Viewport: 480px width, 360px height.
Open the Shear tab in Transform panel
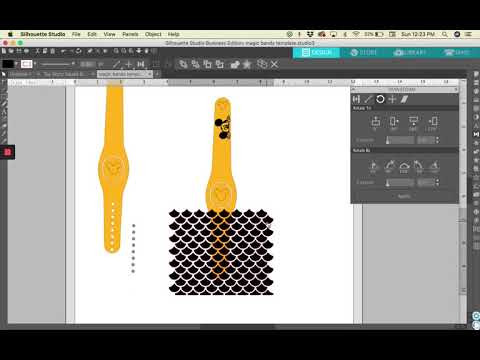[x=404, y=99]
